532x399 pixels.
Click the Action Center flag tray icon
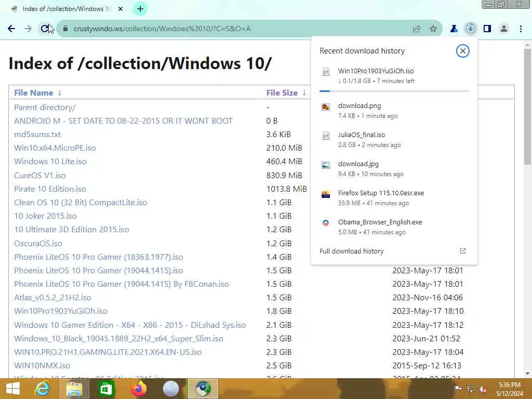point(458,389)
